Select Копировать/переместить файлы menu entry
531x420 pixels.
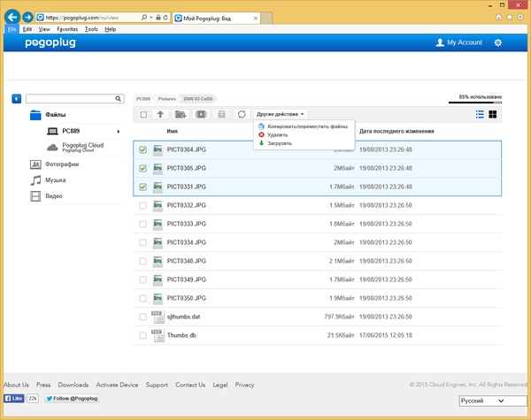[307, 126]
